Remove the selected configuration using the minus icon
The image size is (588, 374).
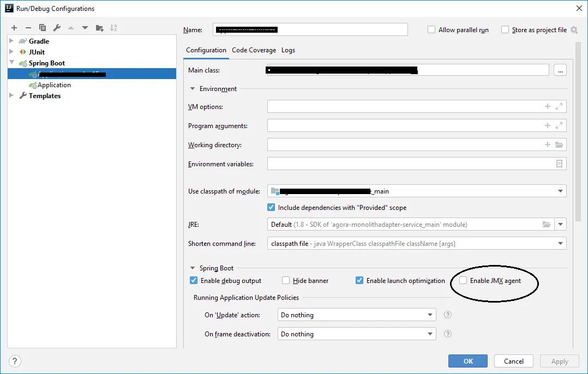(28, 28)
